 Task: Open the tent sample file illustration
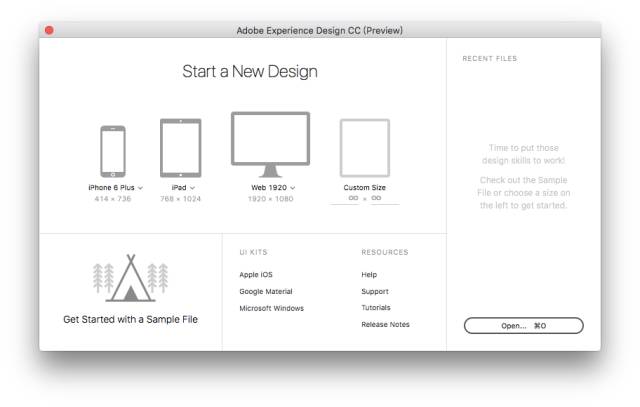pyautogui.click(x=130, y=279)
